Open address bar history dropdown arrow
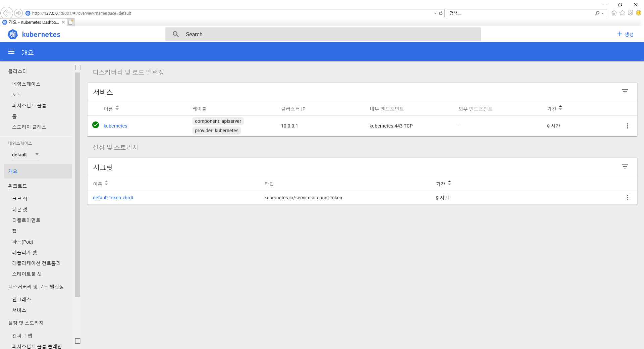This screenshot has width=644, height=349. pos(435,13)
